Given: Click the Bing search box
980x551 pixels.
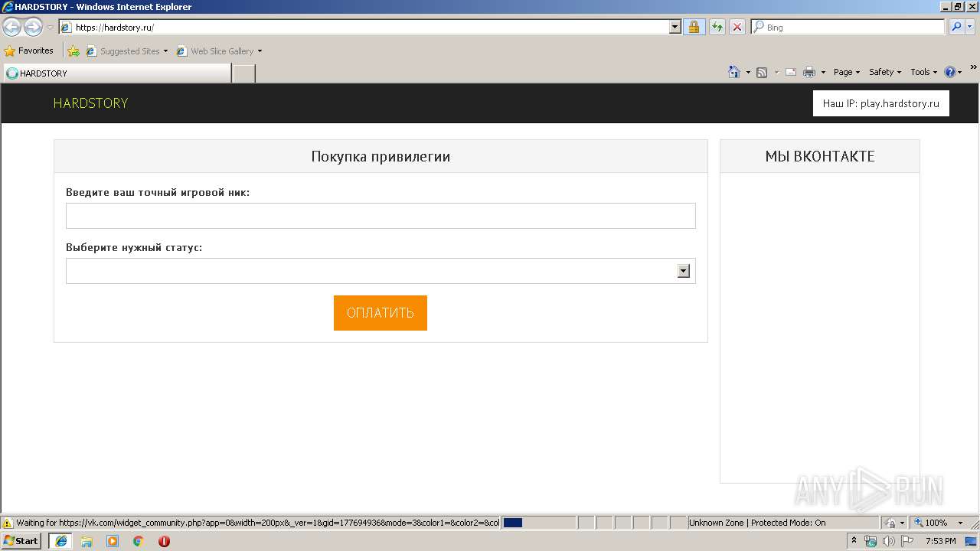Looking at the screenshot, I should click(x=848, y=27).
